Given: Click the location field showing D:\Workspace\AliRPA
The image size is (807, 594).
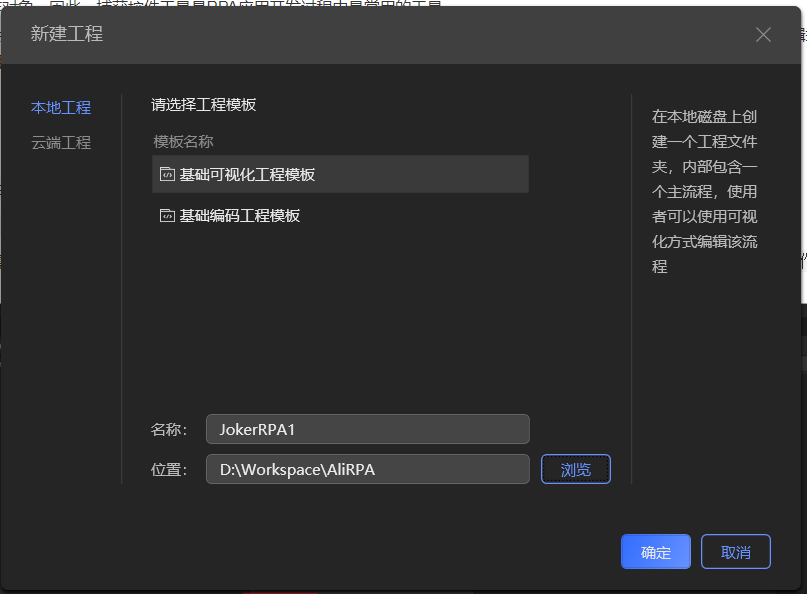Looking at the screenshot, I should (367, 468).
